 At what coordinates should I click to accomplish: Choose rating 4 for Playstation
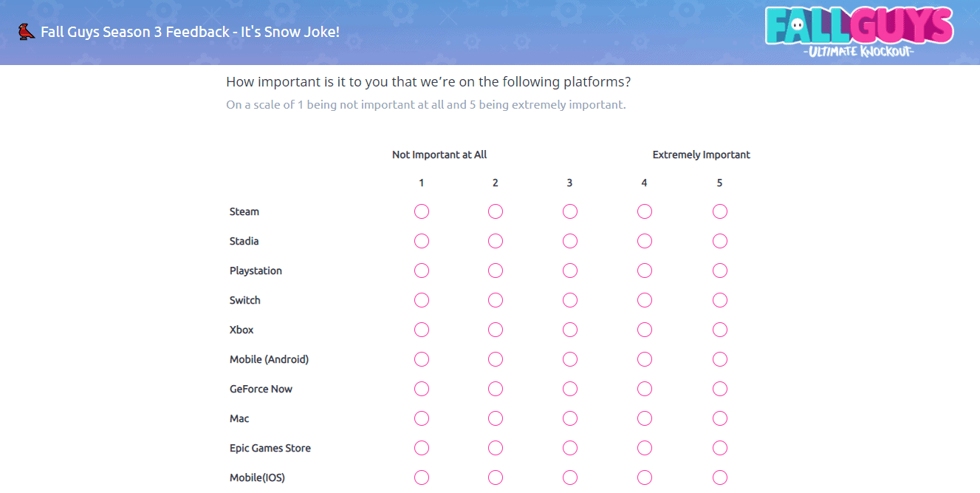coord(645,271)
